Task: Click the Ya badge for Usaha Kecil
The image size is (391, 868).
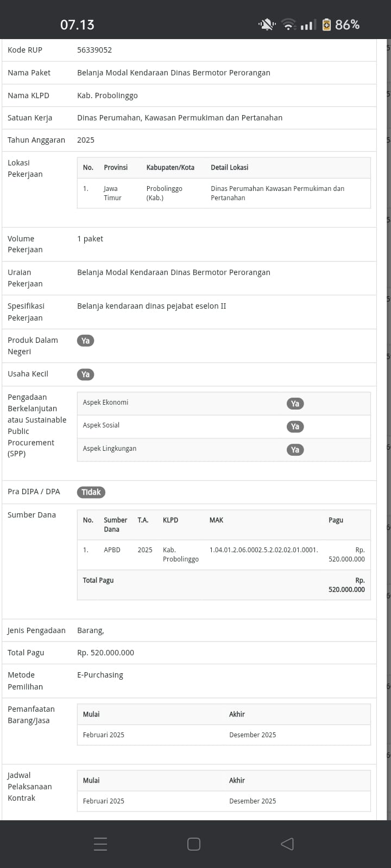Action: [x=85, y=374]
